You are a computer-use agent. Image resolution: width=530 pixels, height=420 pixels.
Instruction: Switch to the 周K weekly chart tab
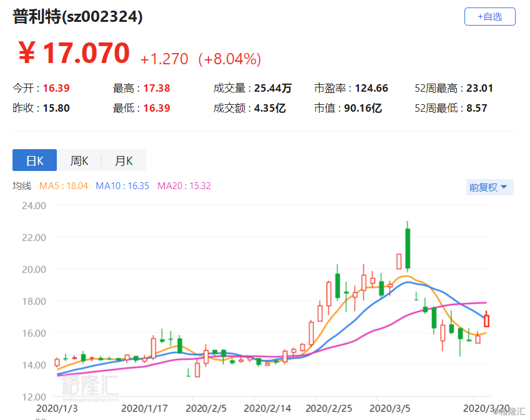pos(79,160)
